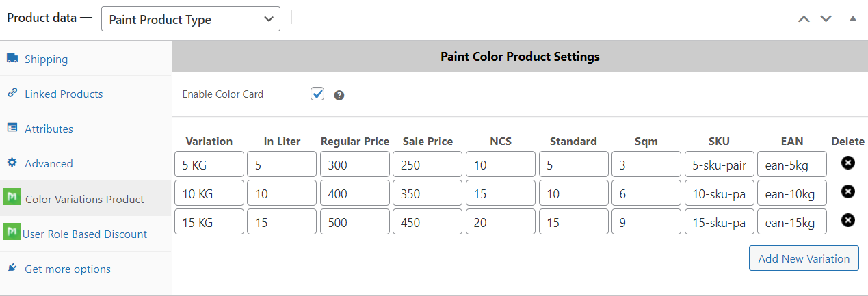Click the Get more options plug icon

(12, 268)
